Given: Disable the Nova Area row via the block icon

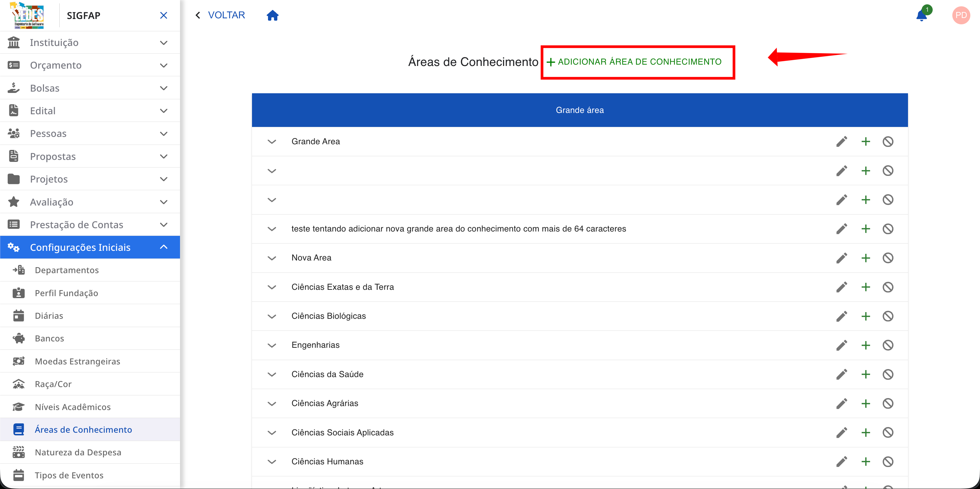Looking at the screenshot, I should coord(888,258).
